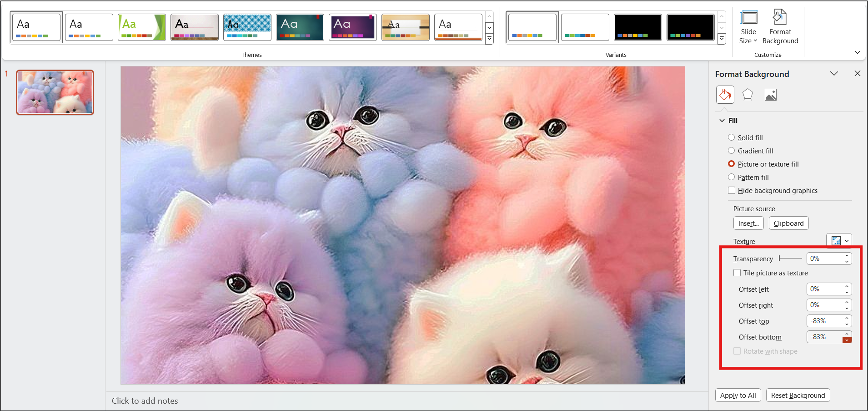Open the Slide Size tool in Customize group
This screenshot has height=411, width=868.
coord(748,26)
